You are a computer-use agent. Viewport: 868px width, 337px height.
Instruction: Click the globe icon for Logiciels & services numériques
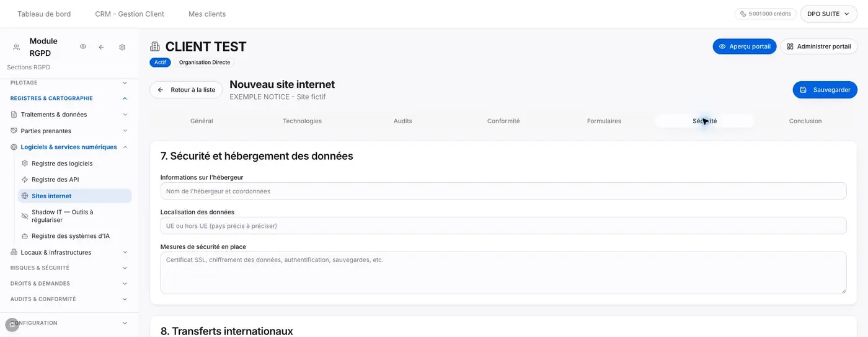click(14, 147)
